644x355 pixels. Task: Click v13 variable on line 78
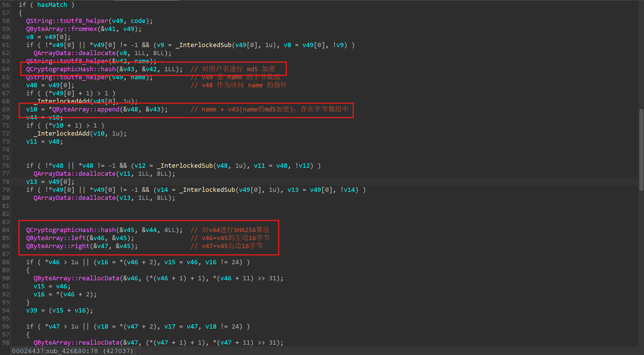32,182
